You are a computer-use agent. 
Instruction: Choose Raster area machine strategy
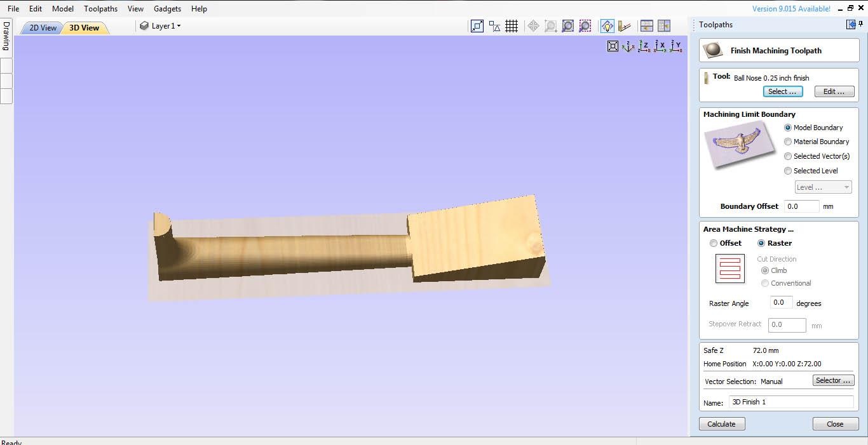(x=775, y=243)
